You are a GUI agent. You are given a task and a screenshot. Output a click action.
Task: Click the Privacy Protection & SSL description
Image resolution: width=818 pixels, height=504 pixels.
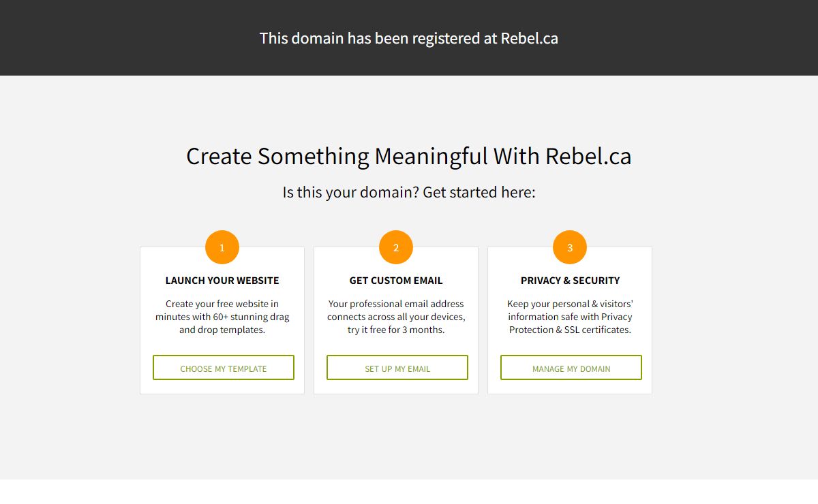point(570,317)
